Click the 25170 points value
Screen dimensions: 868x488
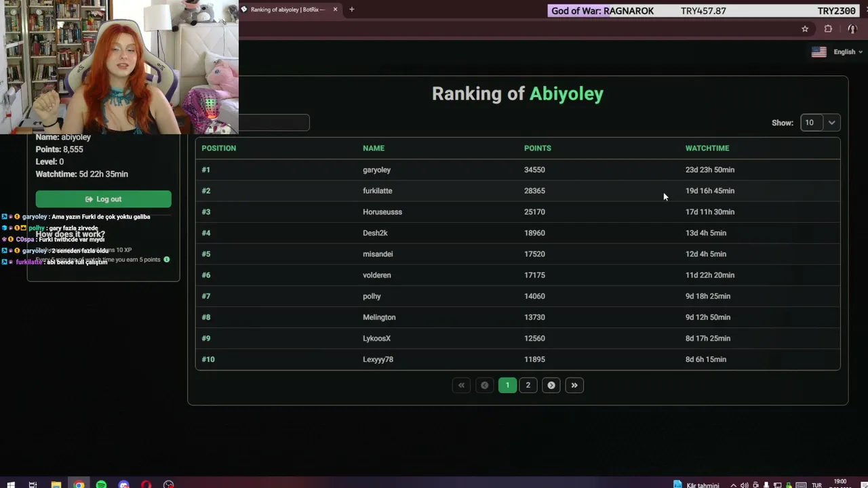tap(534, 212)
